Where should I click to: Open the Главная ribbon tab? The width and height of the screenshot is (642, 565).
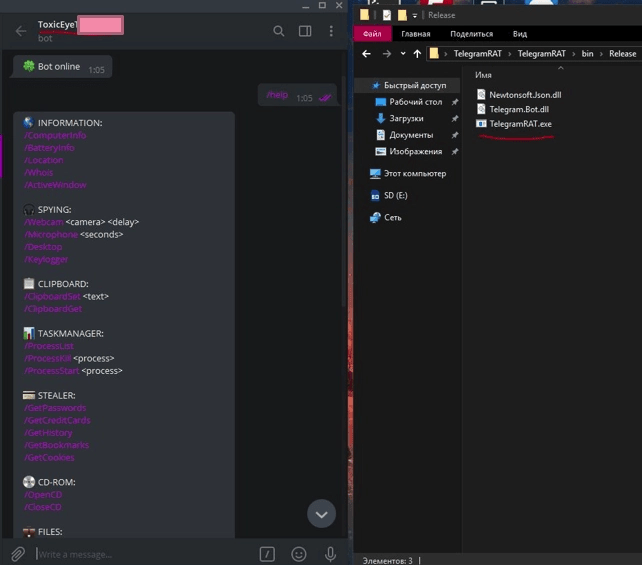pos(416,34)
